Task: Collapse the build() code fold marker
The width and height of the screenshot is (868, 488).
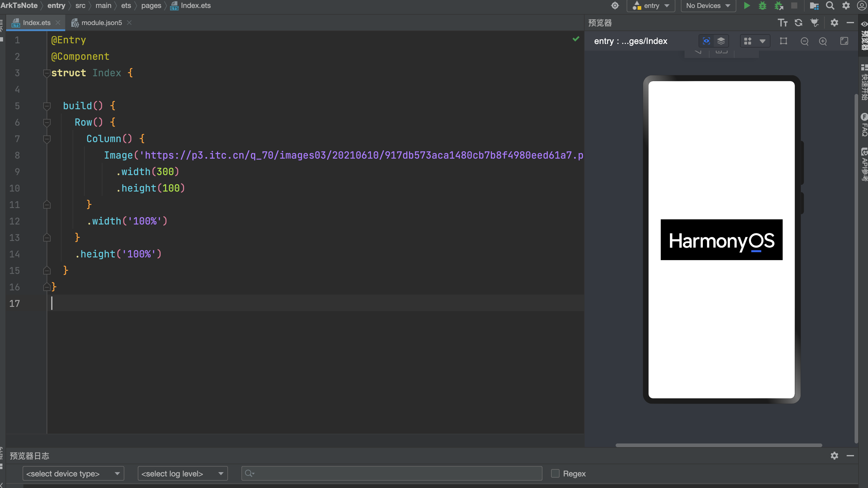Action: (x=47, y=106)
